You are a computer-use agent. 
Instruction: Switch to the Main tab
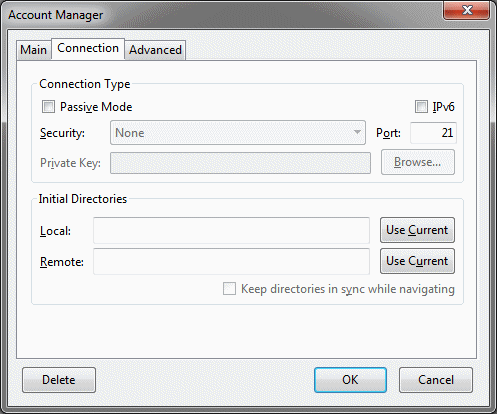34,50
